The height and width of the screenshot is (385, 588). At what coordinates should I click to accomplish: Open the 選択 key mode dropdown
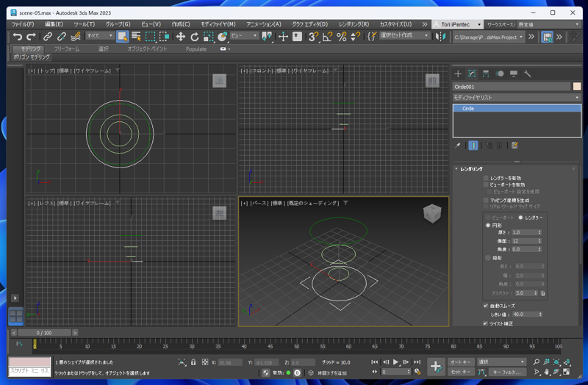click(501, 361)
